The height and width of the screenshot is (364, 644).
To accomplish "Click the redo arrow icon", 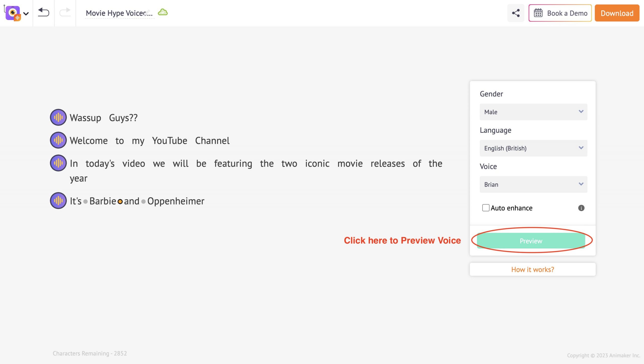I will [x=65, y=12].
